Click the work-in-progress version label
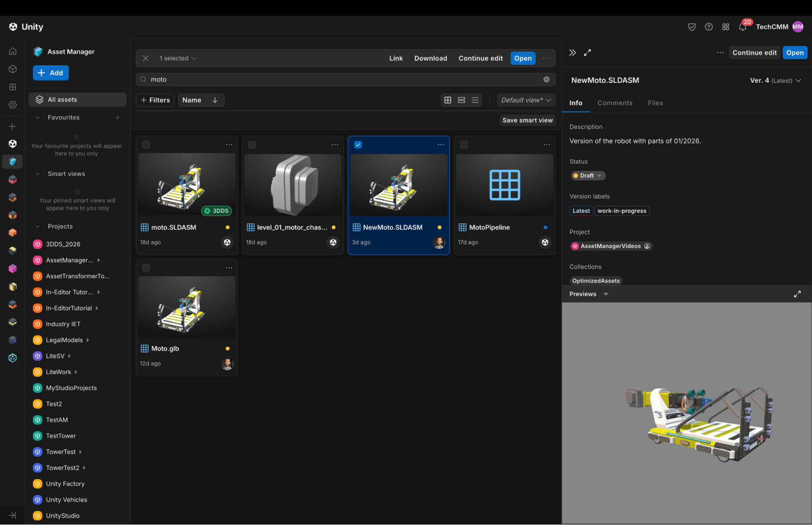Viewport: 812px width, 525px height. tap(622, 211)
